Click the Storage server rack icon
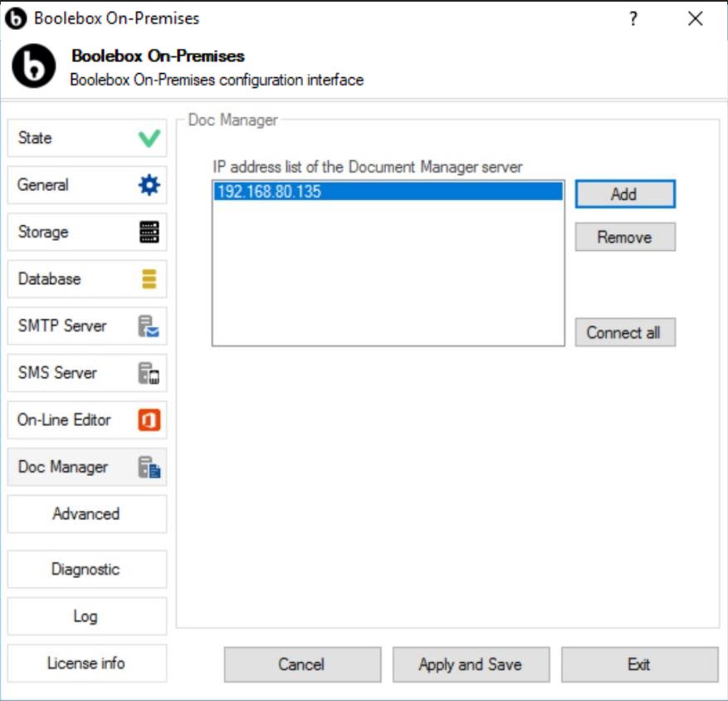The width and height of the screenshot is (728, 701). pyautogui.click(x=149, y=232)
